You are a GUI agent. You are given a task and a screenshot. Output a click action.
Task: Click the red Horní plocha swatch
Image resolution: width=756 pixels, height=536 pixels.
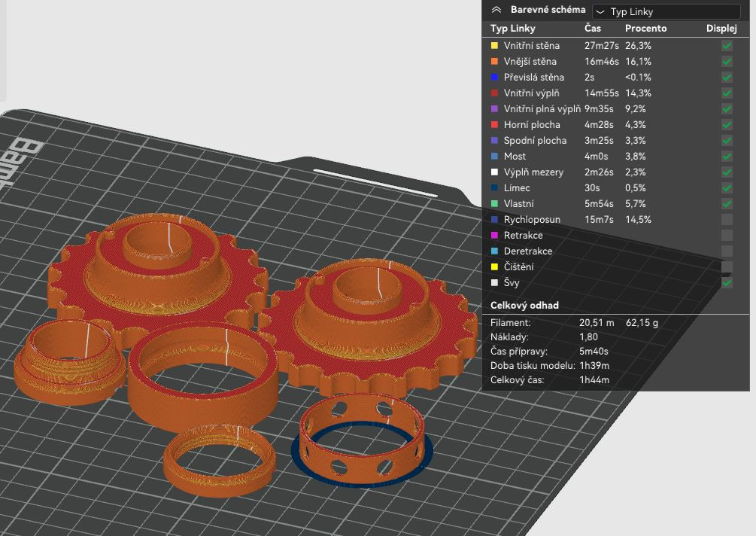(x=494, y=125)
